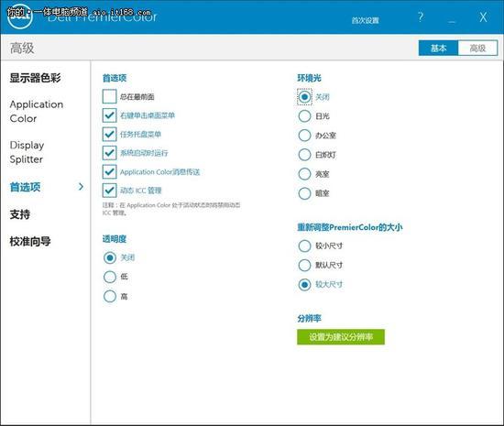Switch to the 基本 mode tab

pyautogui.click(x=438, y=49)
